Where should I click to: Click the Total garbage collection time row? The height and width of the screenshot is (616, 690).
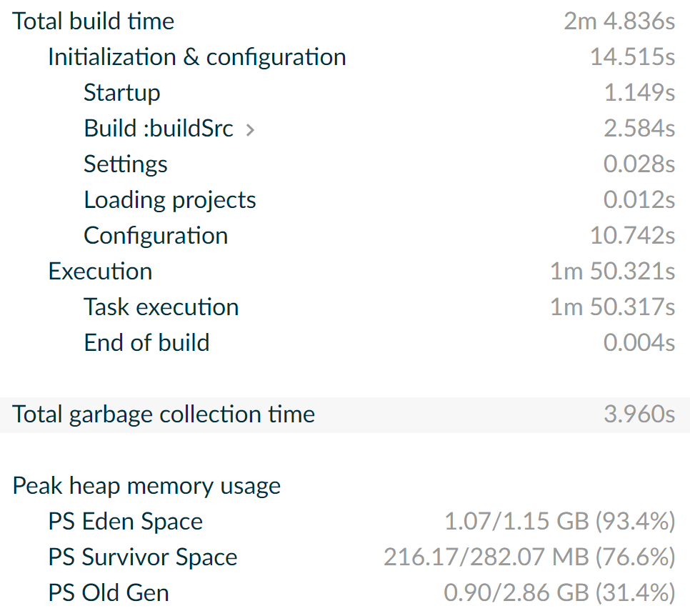[x=164, y=414]
